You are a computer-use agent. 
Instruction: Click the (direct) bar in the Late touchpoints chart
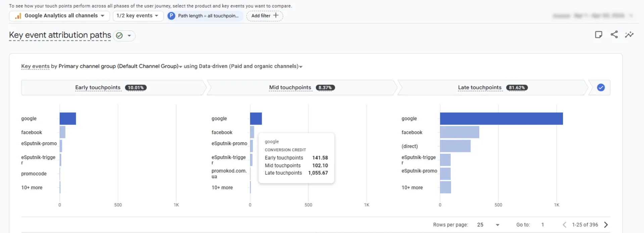point(455,146)
